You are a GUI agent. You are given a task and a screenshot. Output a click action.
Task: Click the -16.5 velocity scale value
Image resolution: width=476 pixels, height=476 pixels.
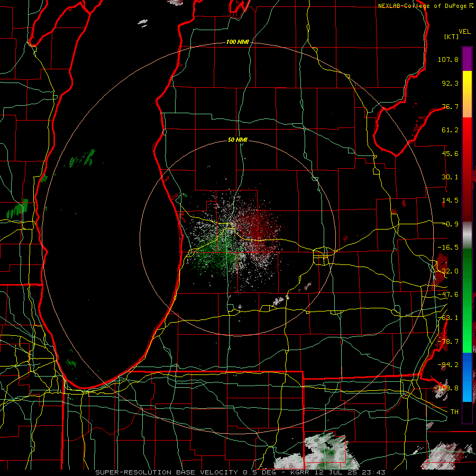(448, 248)
